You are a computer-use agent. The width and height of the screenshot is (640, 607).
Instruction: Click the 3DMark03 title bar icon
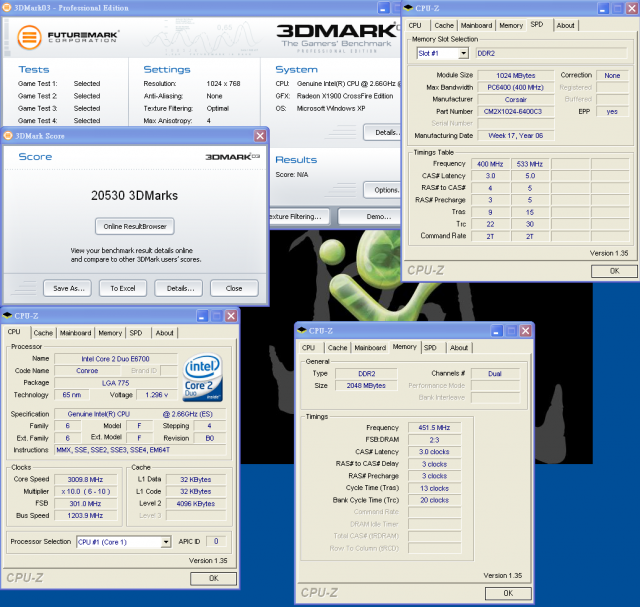pos(7,8)
